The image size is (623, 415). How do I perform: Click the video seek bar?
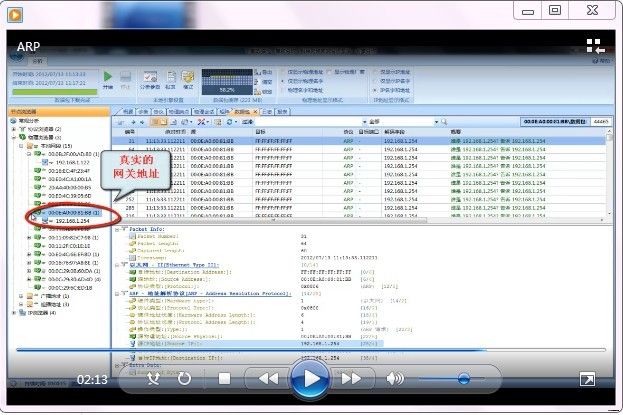[x=311, y=350]
